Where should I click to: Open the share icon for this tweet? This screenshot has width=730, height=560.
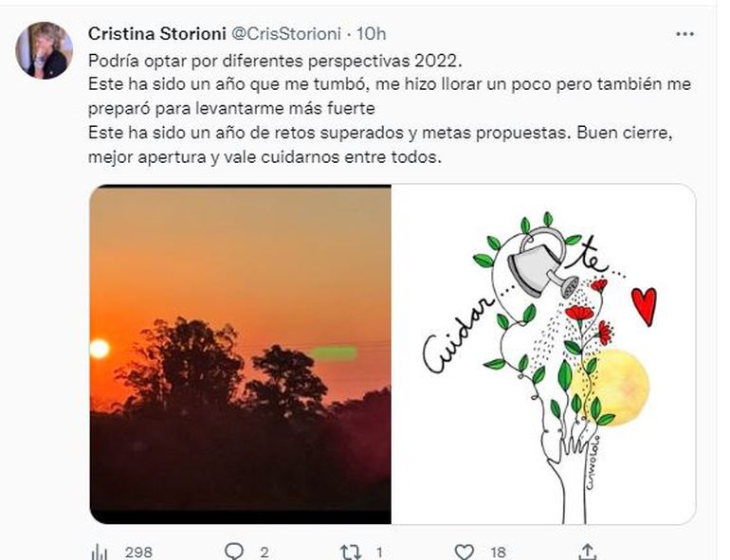point(588,551)
